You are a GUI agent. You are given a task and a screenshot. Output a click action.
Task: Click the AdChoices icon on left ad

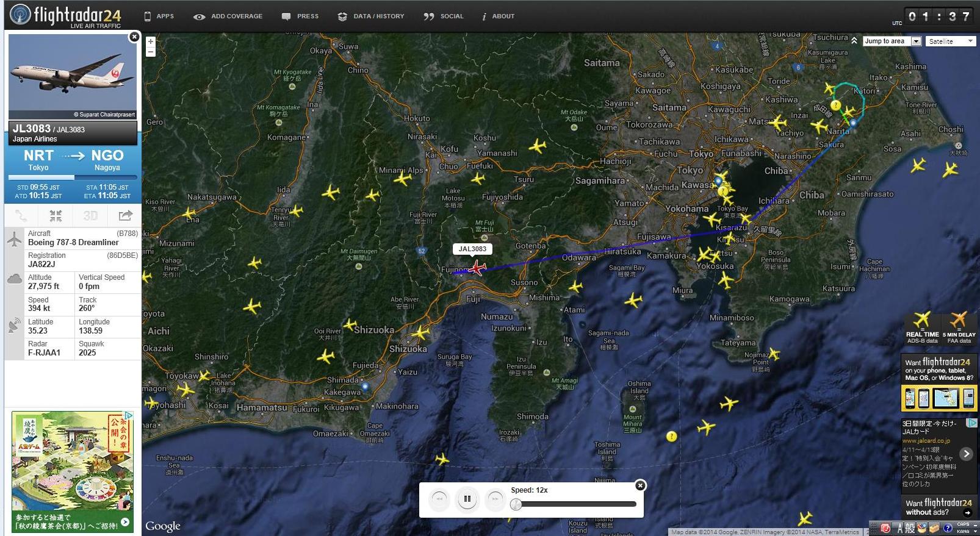(129, 415)
